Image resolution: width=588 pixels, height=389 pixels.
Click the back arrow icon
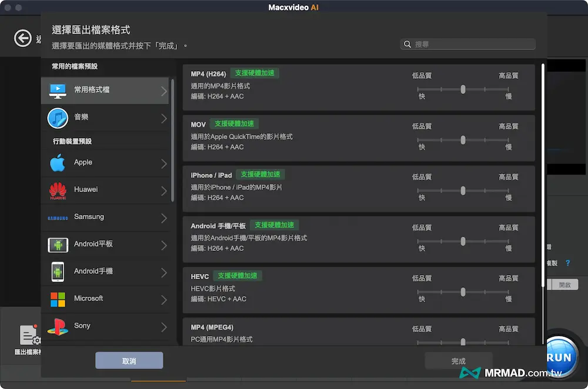click(23, 39)
